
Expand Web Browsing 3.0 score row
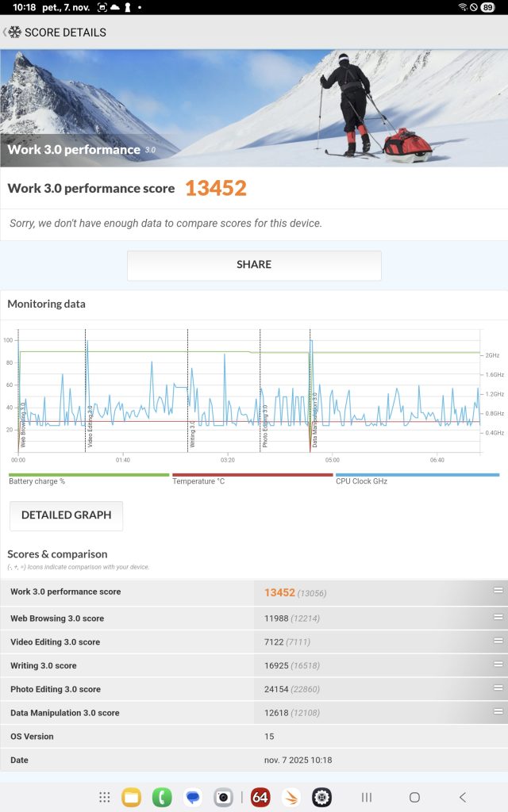click(498, 618)
